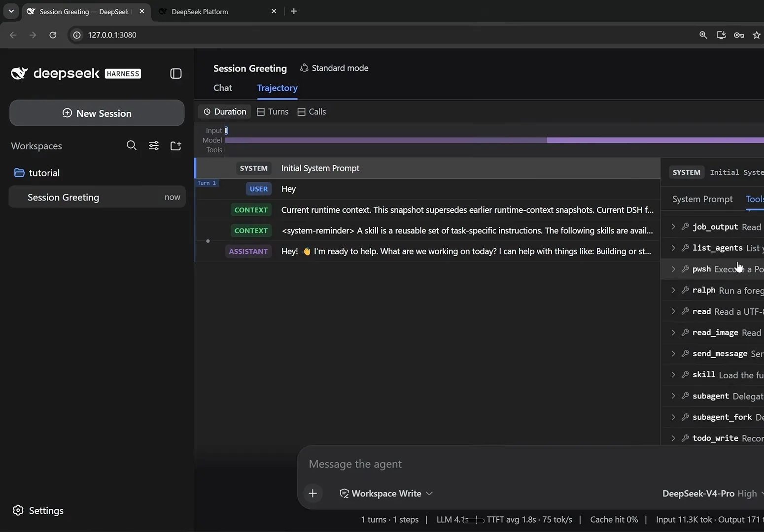Click wrench icon beside ralph tool
Image resolution: width=764 pixels, height=532 pixels.
coord(685,290)
